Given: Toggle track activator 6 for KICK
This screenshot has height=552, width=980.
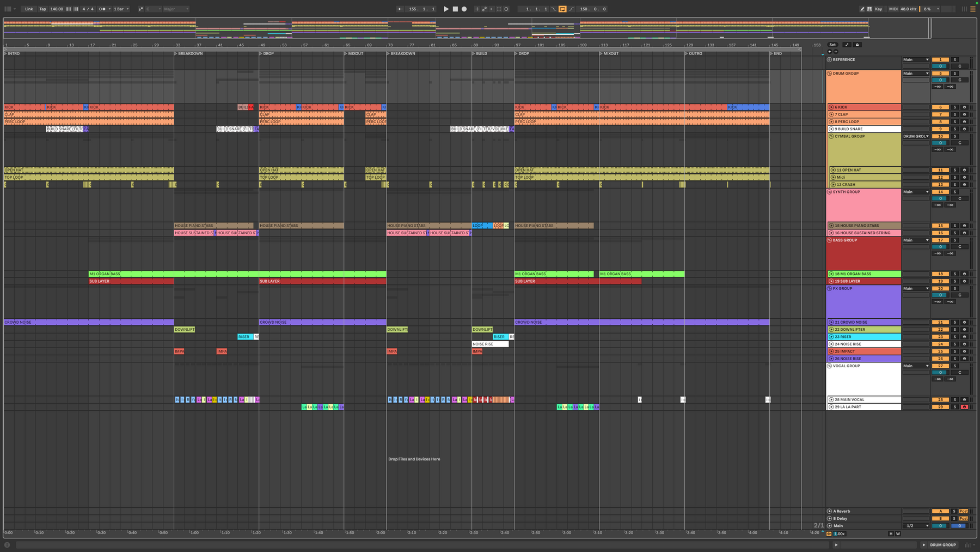Looking at the screenshot, I should click(940, 107).
